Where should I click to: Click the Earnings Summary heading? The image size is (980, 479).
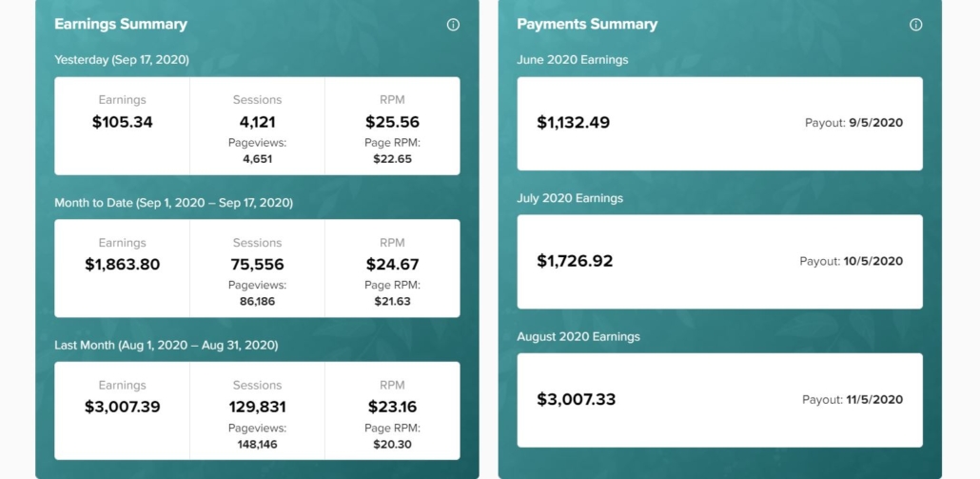pos(121,25)
